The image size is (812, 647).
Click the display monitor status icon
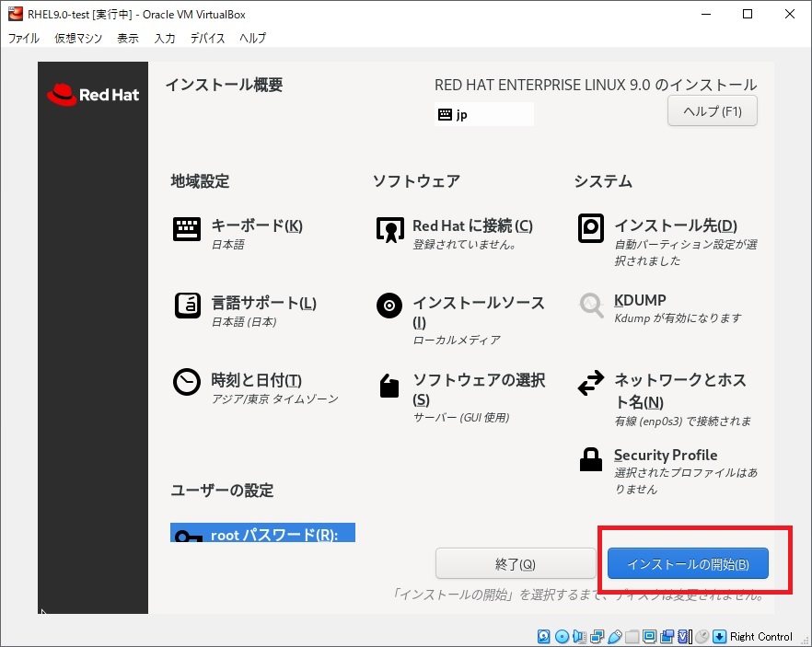pyautogui.click(x=649, y=636)
